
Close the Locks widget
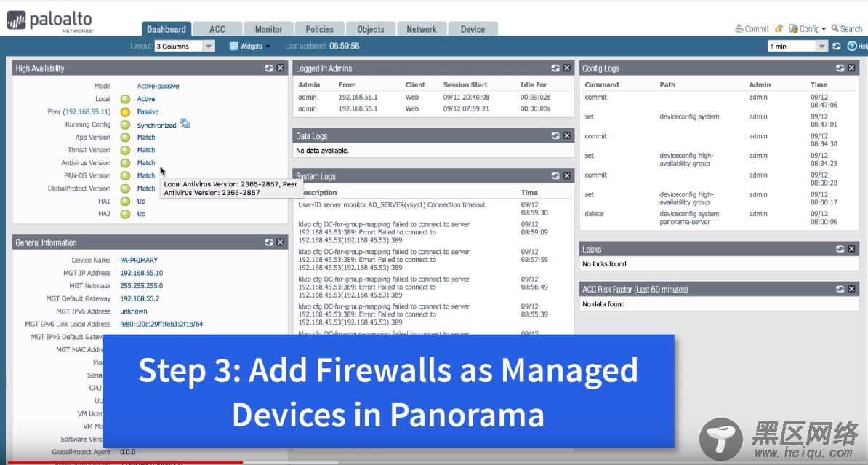852,250
